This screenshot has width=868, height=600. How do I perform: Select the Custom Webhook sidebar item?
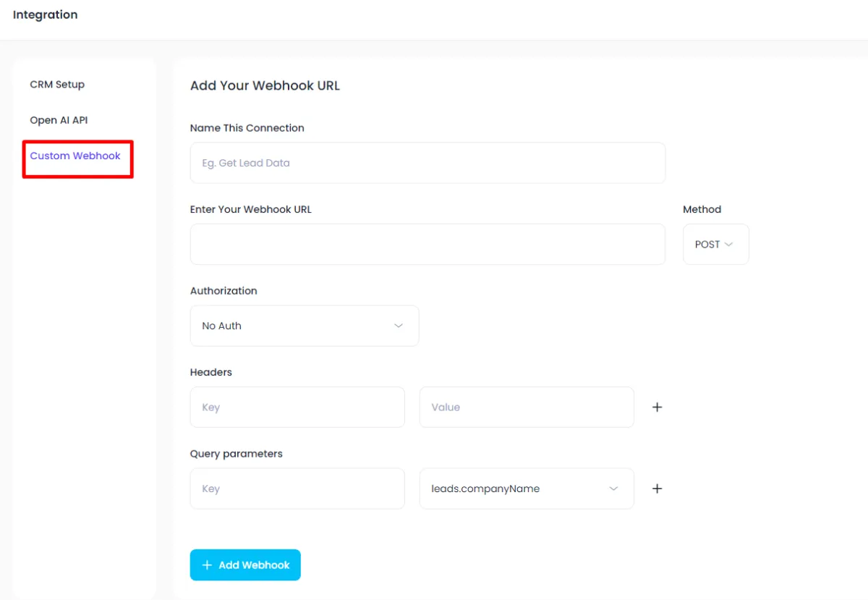(75, 156)
